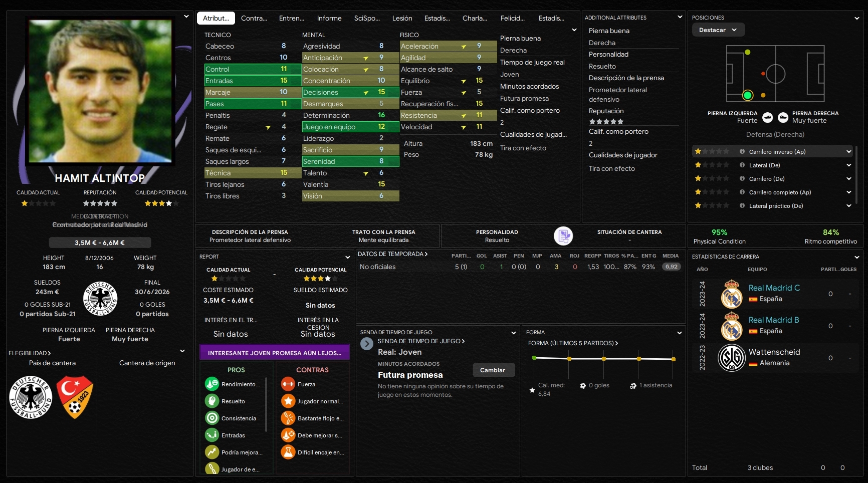Expand the Lateral (De) role row
This screenshot has width=868, height=483.
click(848, 165)
